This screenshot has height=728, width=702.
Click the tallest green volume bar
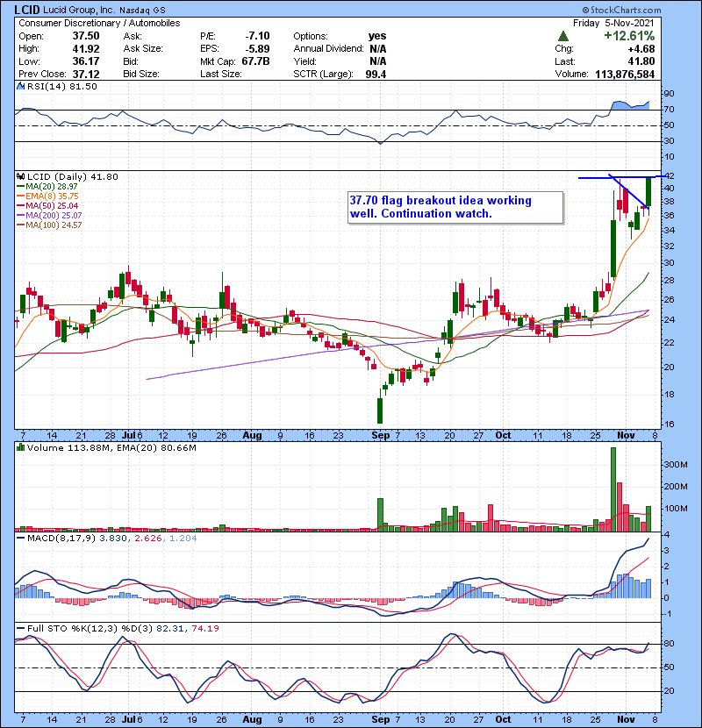click(613, 489)
